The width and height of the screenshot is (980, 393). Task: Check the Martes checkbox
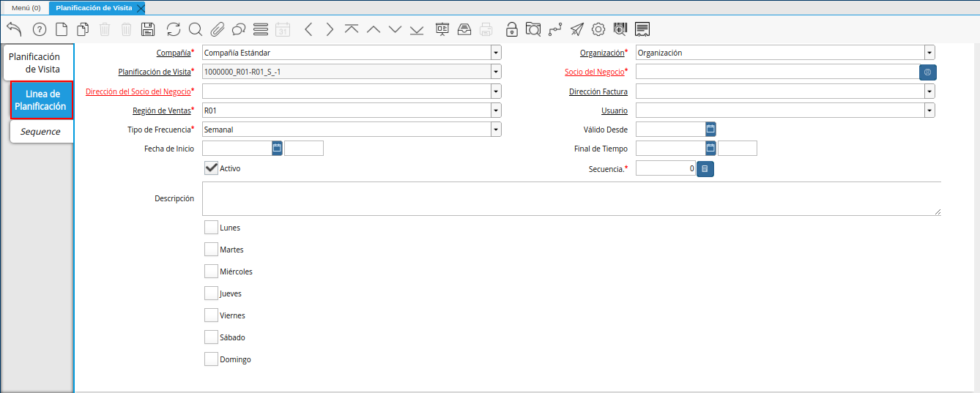(211, 249)
